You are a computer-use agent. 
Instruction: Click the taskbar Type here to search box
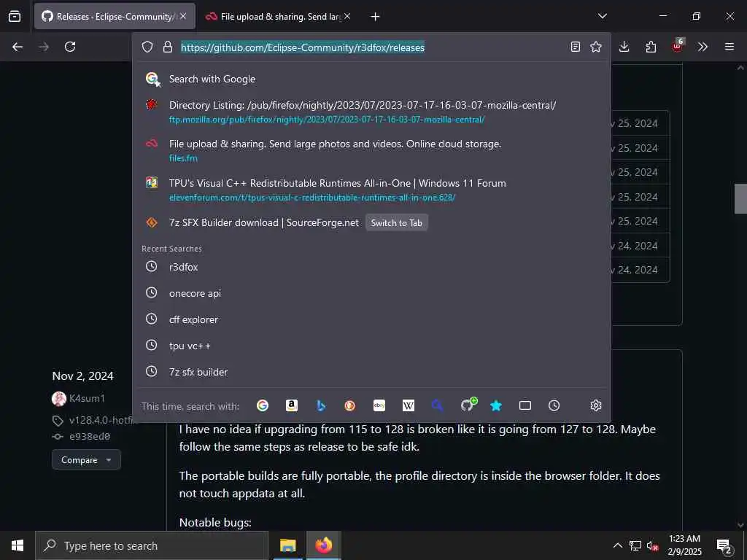tap(152, 545)
